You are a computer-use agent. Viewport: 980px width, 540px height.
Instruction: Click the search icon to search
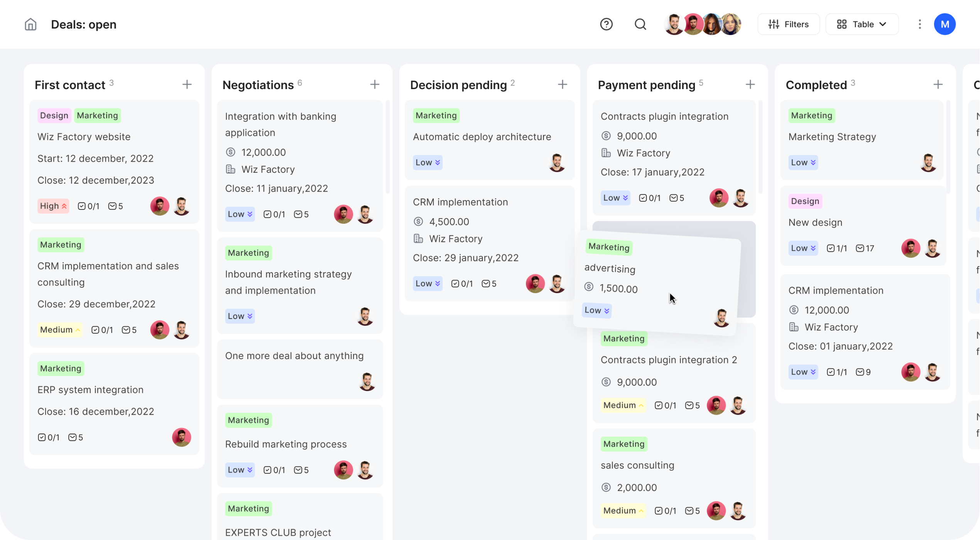640,24
